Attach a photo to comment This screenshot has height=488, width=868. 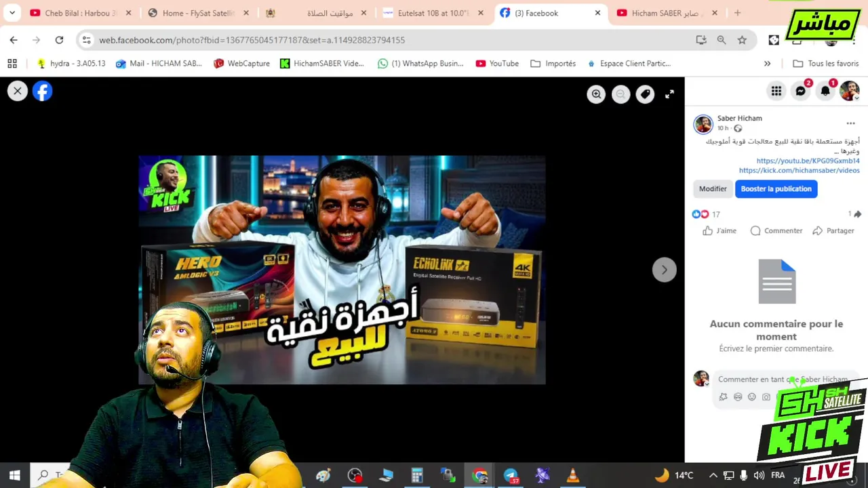(766, 397)
